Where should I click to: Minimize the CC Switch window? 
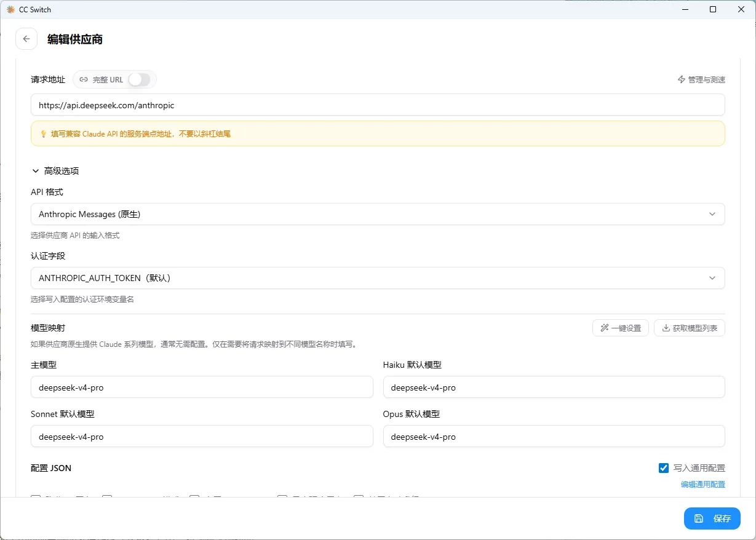point(685,9)
